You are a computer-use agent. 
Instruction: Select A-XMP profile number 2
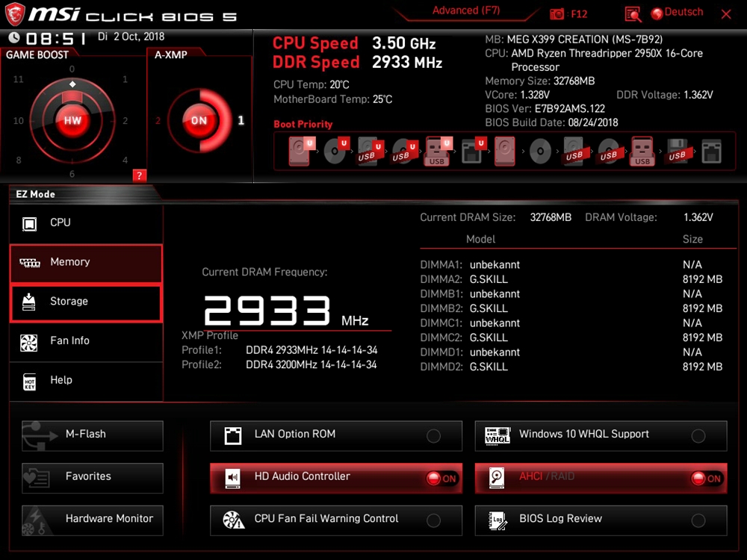158,120
